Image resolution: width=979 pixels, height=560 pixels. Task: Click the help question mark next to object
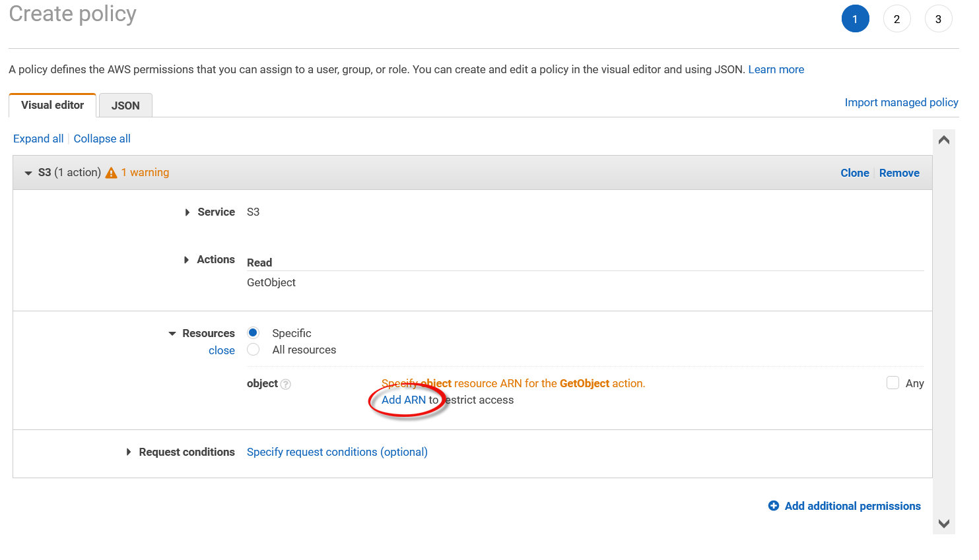pyautogui.click(x=286, y=385)
